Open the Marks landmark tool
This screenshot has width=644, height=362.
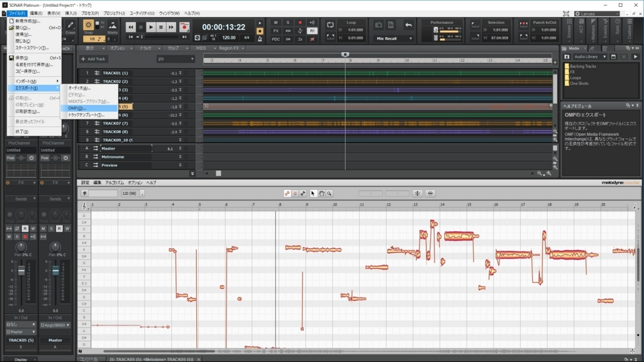(x=112, y=25)
